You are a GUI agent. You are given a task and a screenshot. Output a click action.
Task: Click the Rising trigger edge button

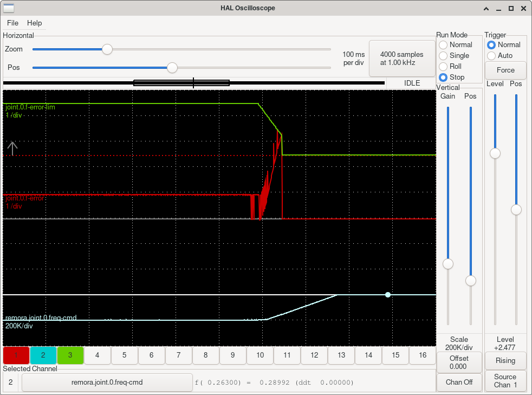(505, 361)
